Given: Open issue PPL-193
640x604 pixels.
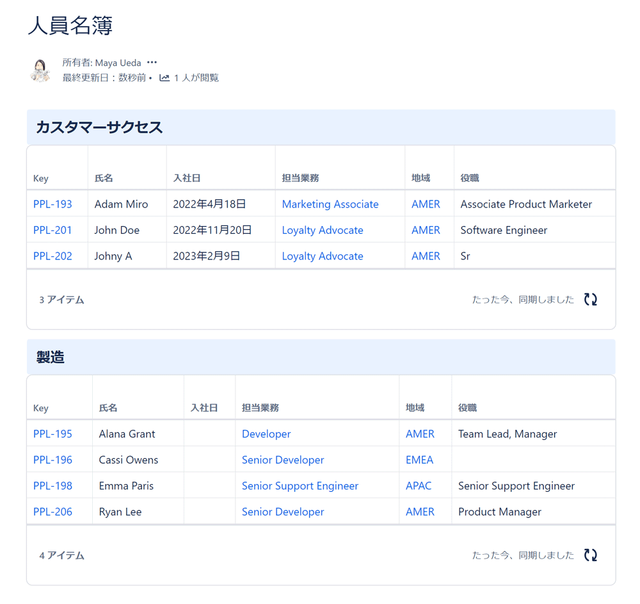Looking at the screenshot, I should pos(53,204).
